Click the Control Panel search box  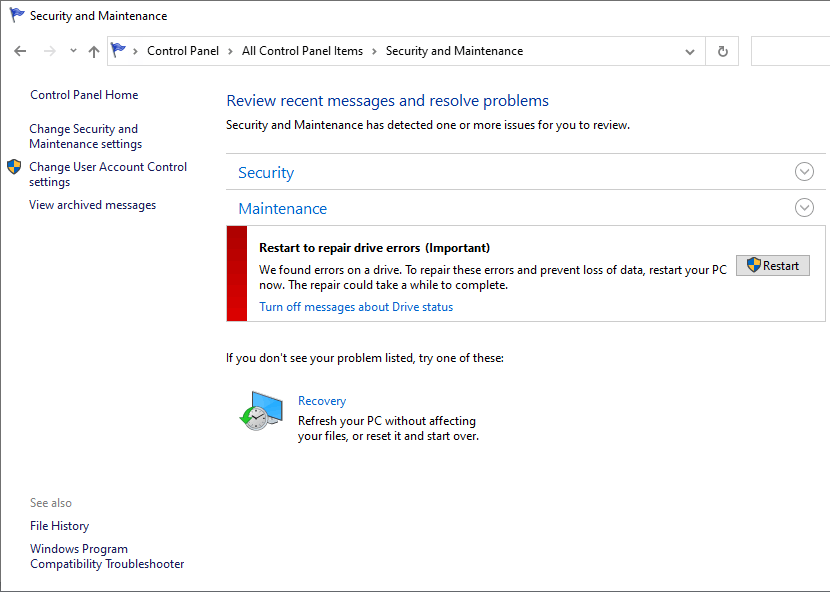pyautogui.click(x=790, y=51)
